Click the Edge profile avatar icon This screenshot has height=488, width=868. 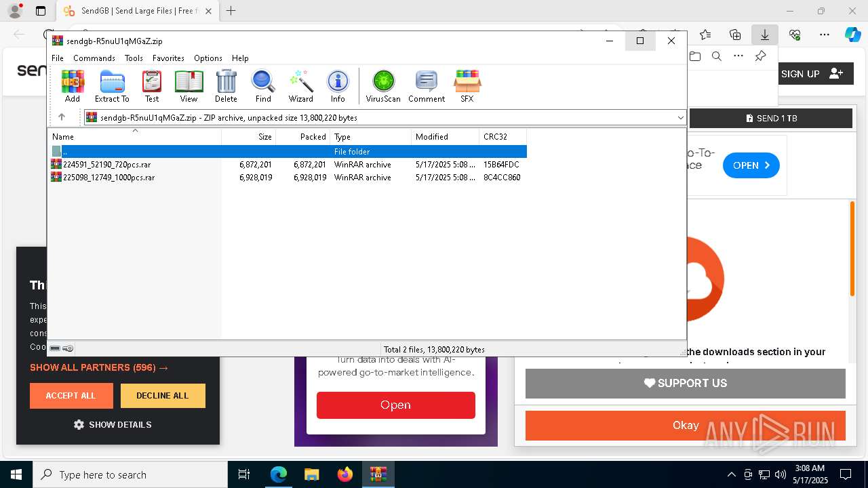click(15, 11)
